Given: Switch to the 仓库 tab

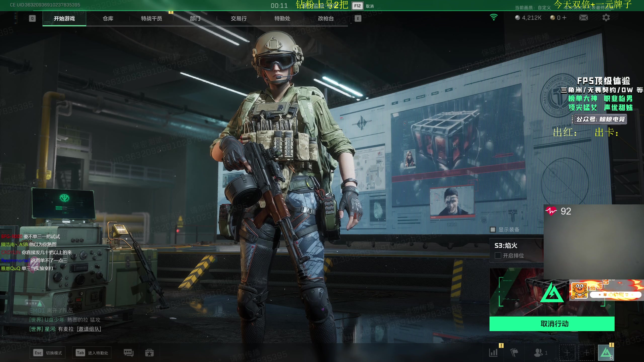Looking at the screenshot, I should click(x=108, y=18).
